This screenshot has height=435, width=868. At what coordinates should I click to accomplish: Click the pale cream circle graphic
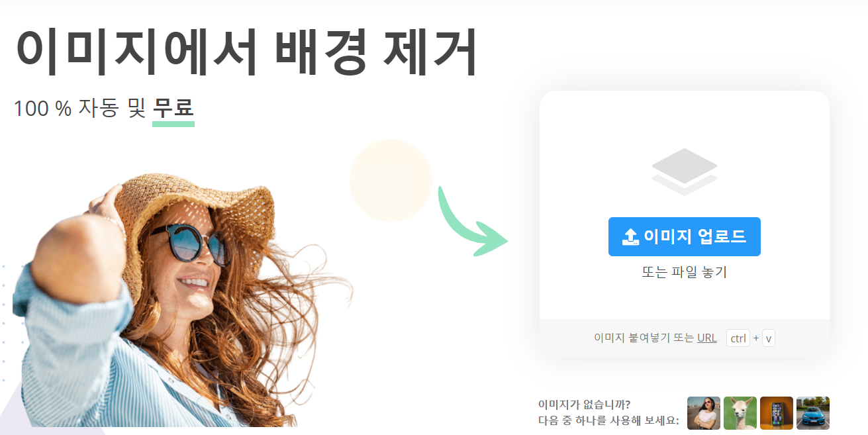(x=391, y=180)
